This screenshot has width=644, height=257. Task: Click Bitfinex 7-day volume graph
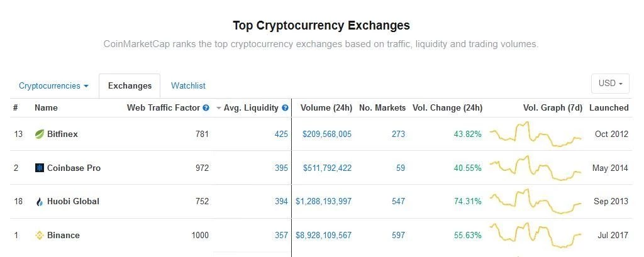[x=536, y=134]
